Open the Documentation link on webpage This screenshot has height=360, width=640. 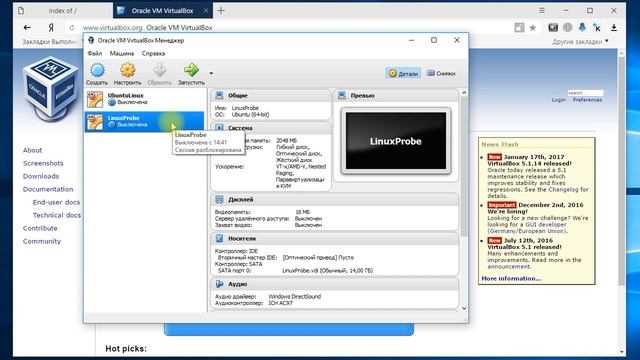(x=48, y=189)
